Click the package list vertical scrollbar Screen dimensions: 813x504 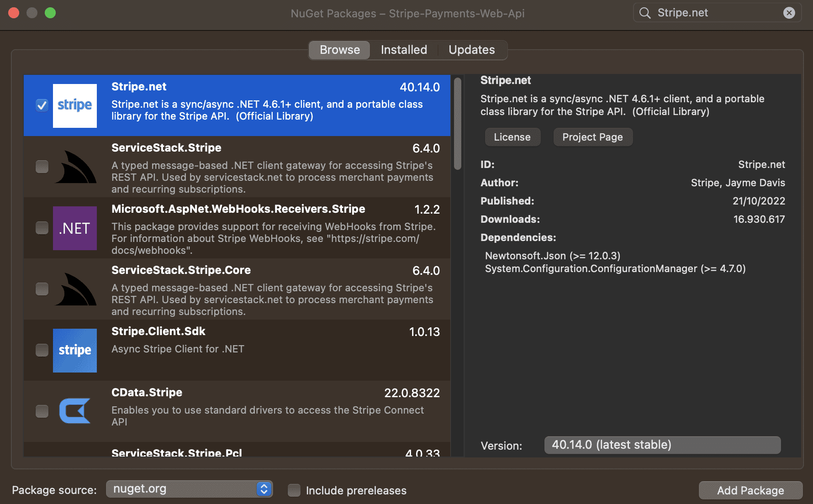458,124
